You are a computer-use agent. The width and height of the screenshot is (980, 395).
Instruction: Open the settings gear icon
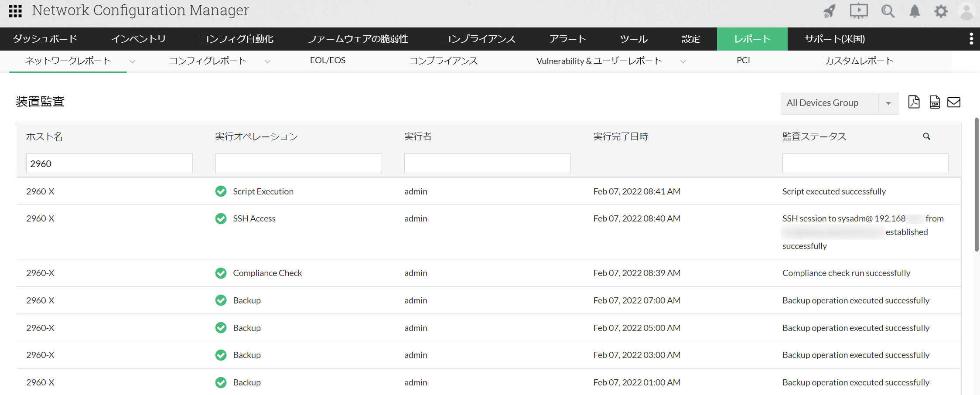click(941, 11)
